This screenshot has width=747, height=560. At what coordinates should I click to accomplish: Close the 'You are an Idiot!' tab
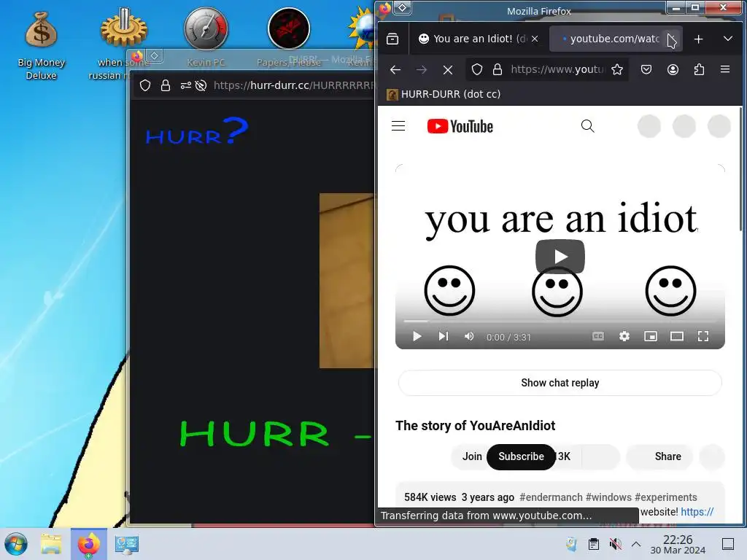point(535,39)
